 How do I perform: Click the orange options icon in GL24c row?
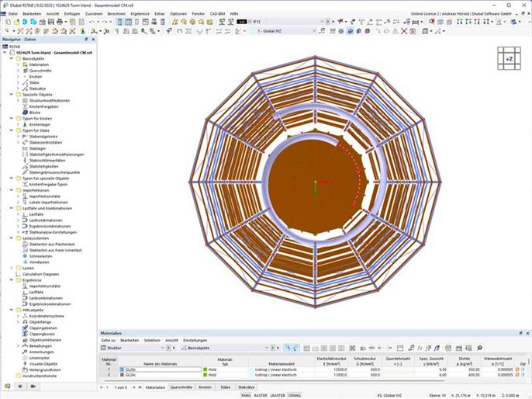517,375
